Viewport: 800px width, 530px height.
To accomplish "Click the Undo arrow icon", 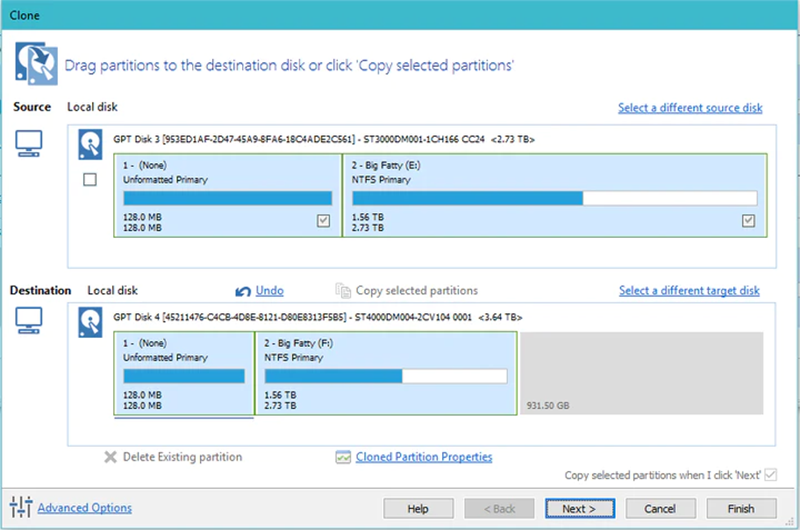I will pyautogui.click(x=243, y=291).
